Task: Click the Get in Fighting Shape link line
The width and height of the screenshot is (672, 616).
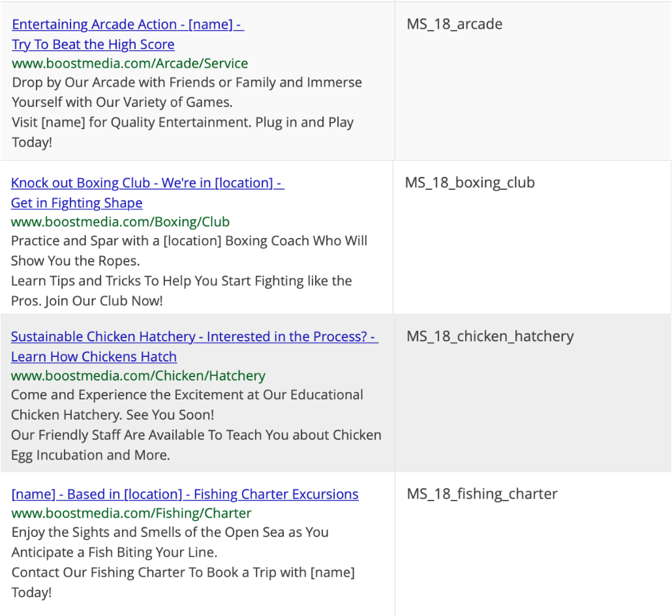Action: 76,203
